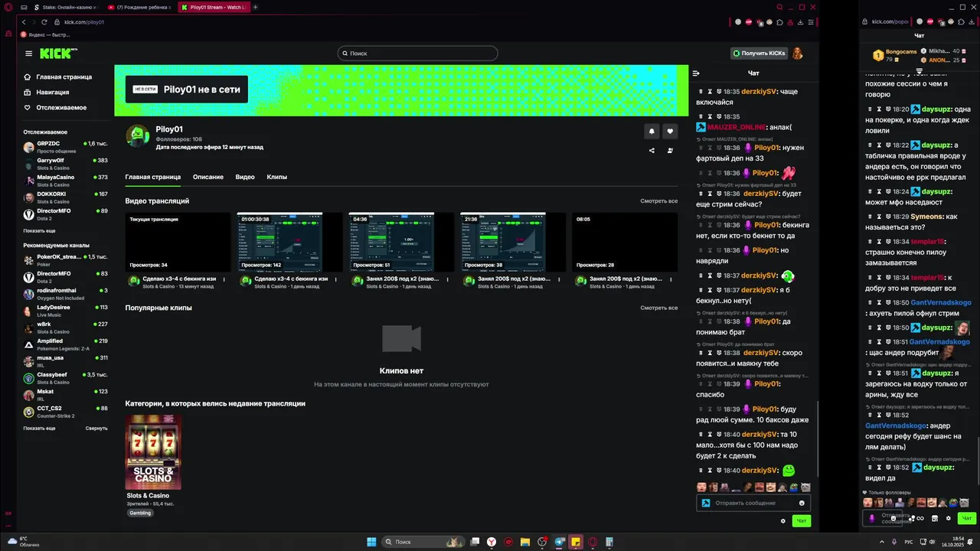Open options menu of 13 минут назад video

[224, 279]
